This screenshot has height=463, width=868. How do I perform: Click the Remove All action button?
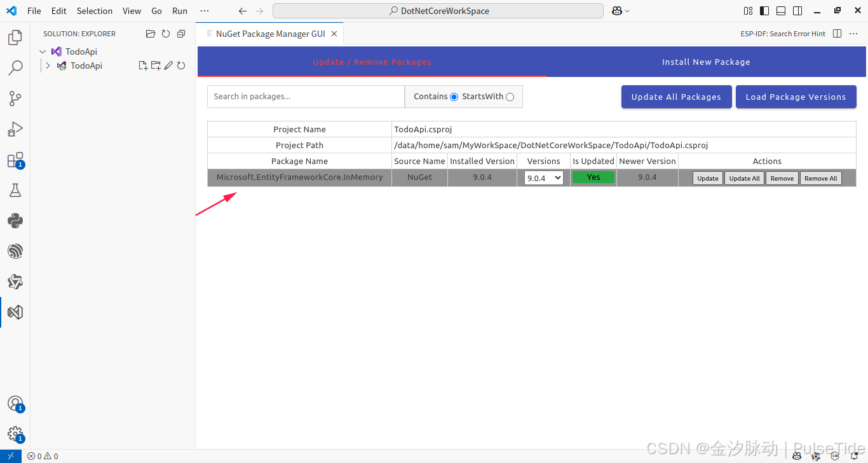click(820, 178)
